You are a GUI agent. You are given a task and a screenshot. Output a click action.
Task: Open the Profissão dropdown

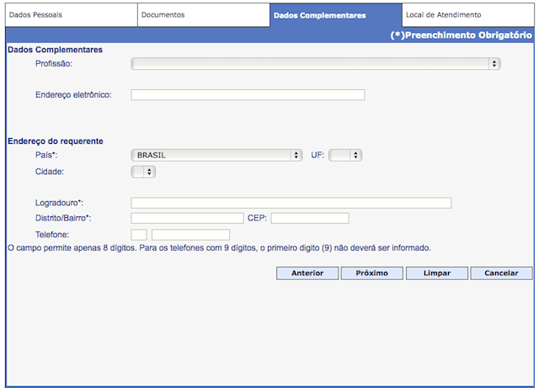[316, 64]
